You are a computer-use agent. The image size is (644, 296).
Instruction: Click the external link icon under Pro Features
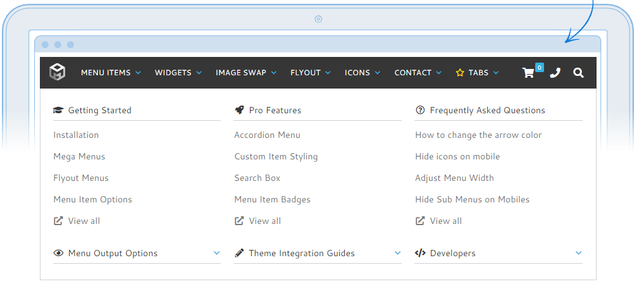[x=239, y=221]
